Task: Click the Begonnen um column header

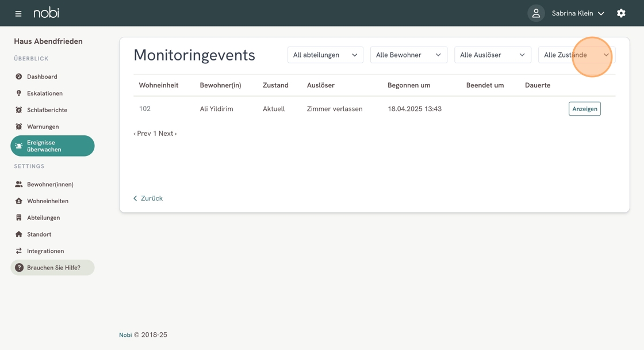Action: [409, 85]
